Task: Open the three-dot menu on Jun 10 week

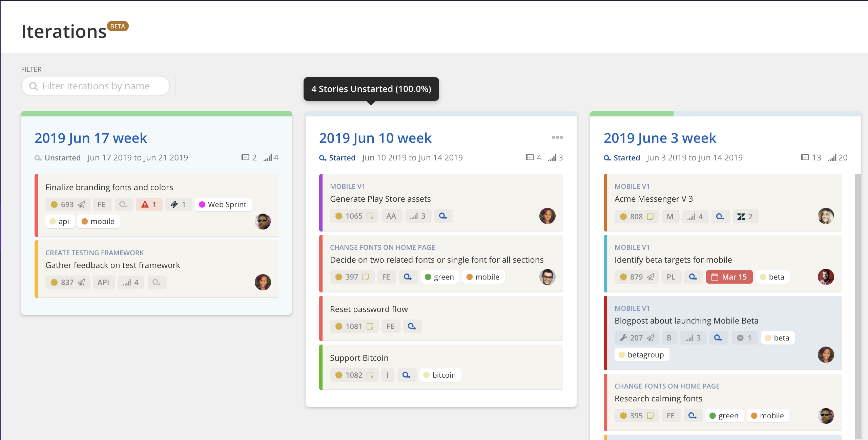Action: click(557, 137)
